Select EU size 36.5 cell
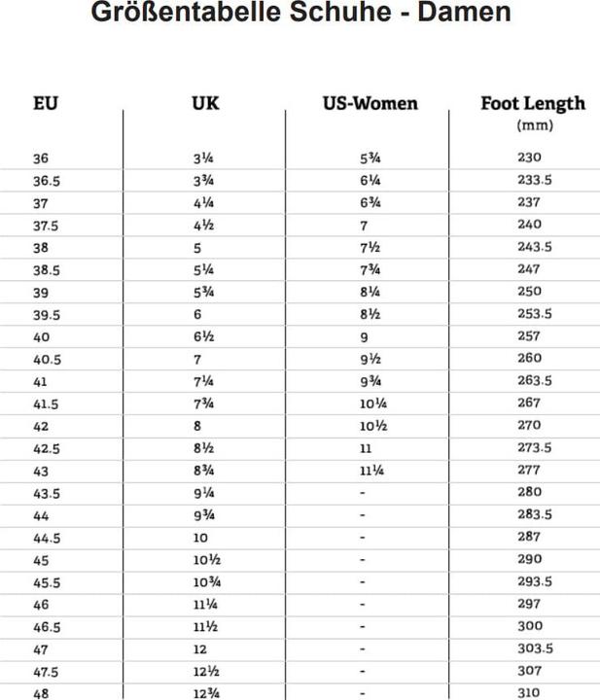Viewport: 600px width, 700px height. [x=47, y=181]
